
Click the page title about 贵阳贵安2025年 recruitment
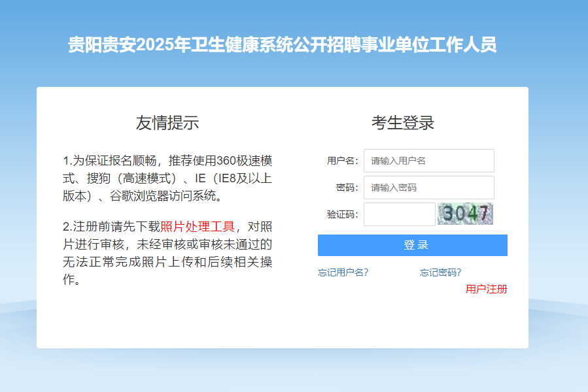[283, 45]
